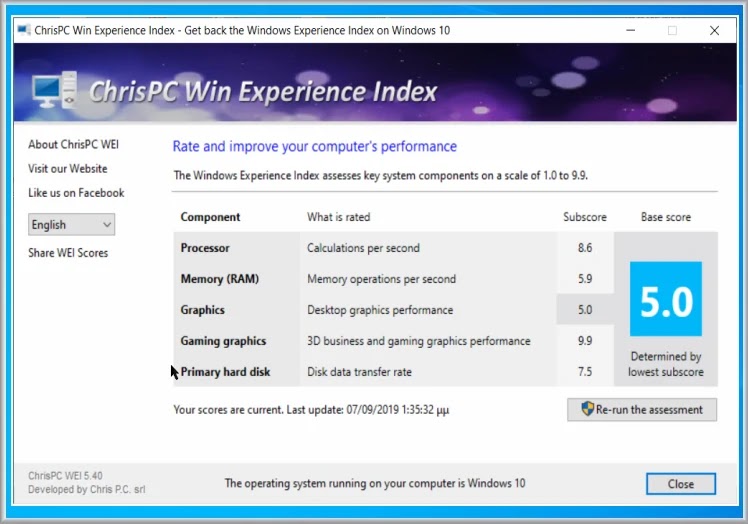The width and height of the screenshot is (748, 524).
Task: Click the Base score column header
Action: pyautogui.click(x=666, y=217)
